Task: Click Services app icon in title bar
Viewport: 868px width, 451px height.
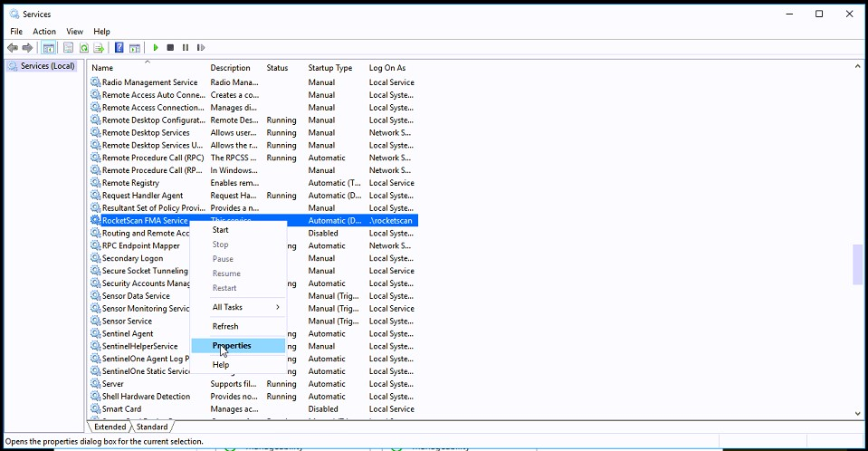Action: click(14, 14)
